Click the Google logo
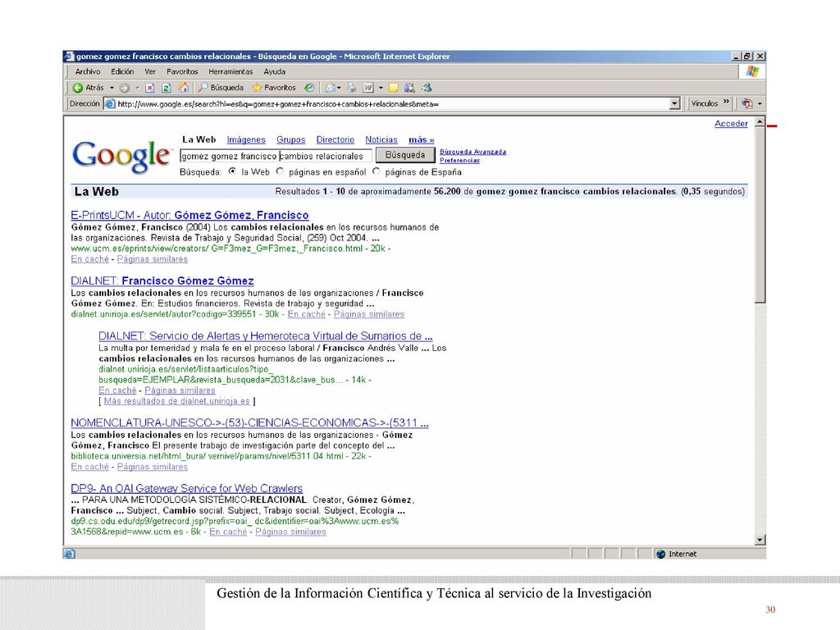Viewport: 840px width, 630px height. tap(122, 156)
